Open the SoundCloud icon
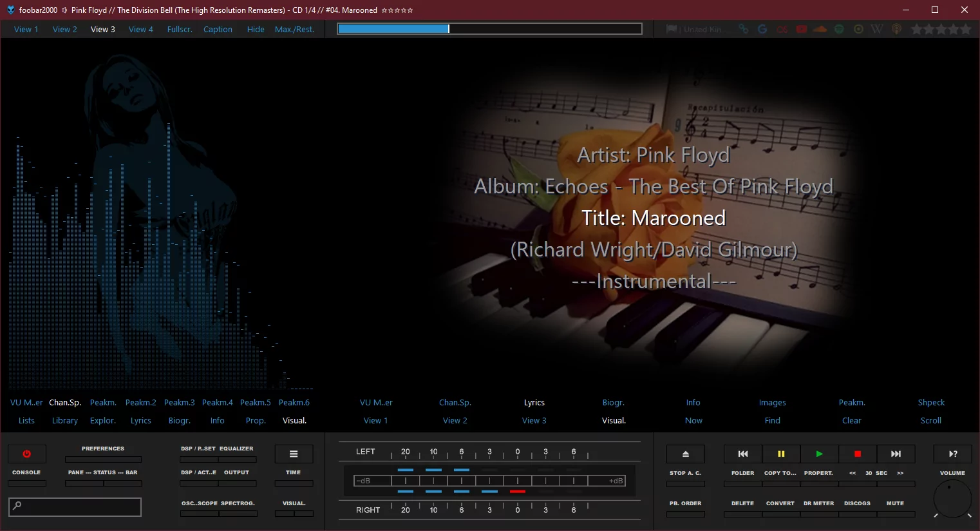Viewport: 980px width, 531px height. click(820, 29)
